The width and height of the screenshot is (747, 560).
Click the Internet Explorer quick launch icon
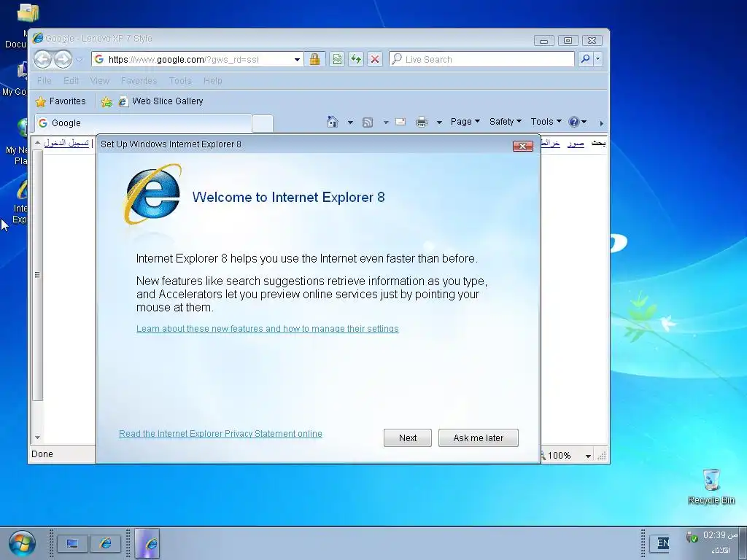click(x=106, y=543)
